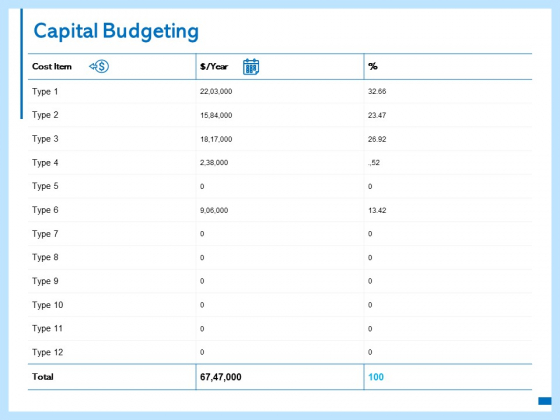Click the Type 12 row label

[x=48, y=352]
